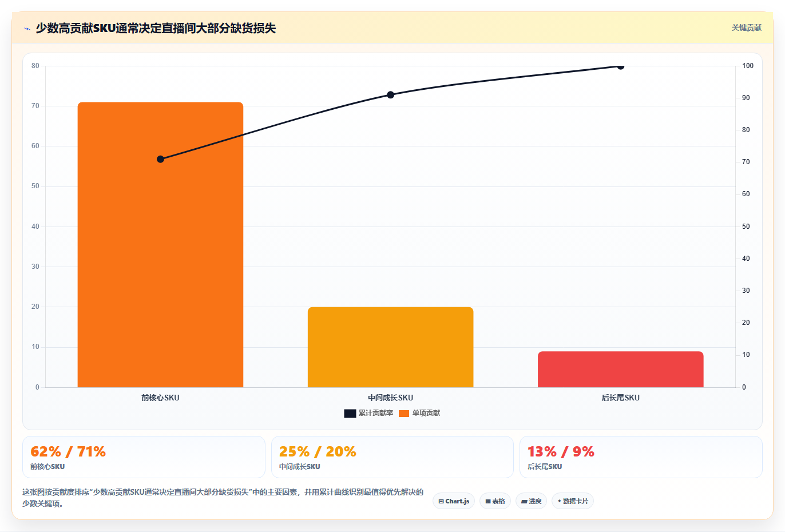The width and height of the screenshot is (785, 532).
Task: Click the cumulative line point above 前核心SKU
Action: [160, 159]
